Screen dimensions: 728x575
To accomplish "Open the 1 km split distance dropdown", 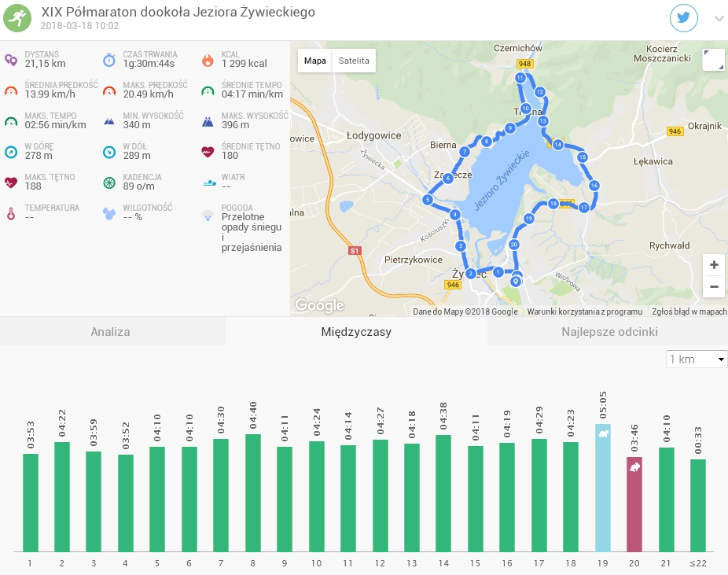I will (697, 359).
